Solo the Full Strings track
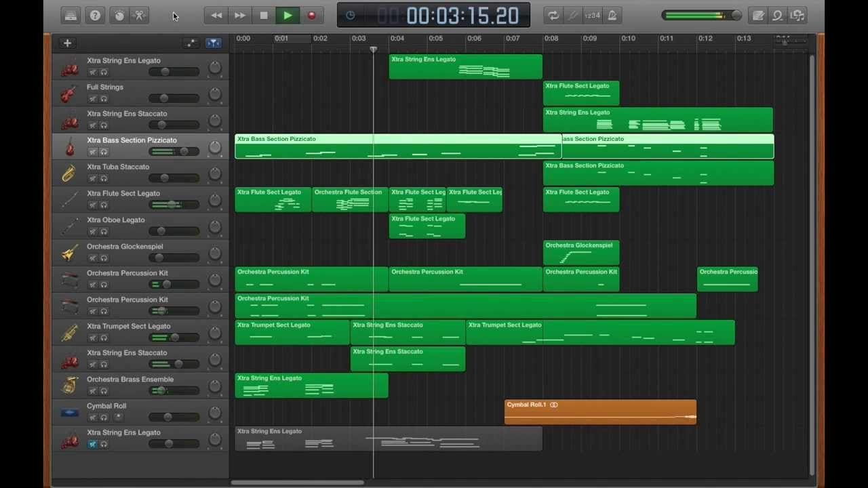Screen dimensions: 868x488 104,98
